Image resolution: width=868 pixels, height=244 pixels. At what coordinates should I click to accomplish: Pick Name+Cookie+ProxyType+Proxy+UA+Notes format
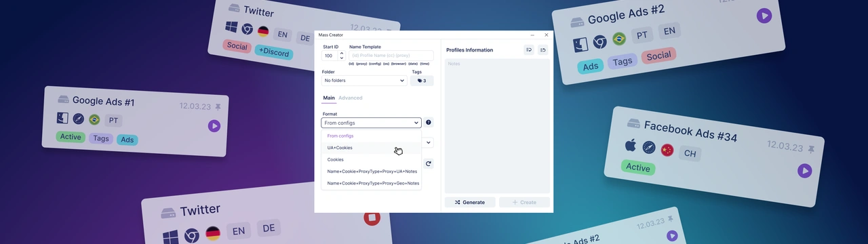371,171
